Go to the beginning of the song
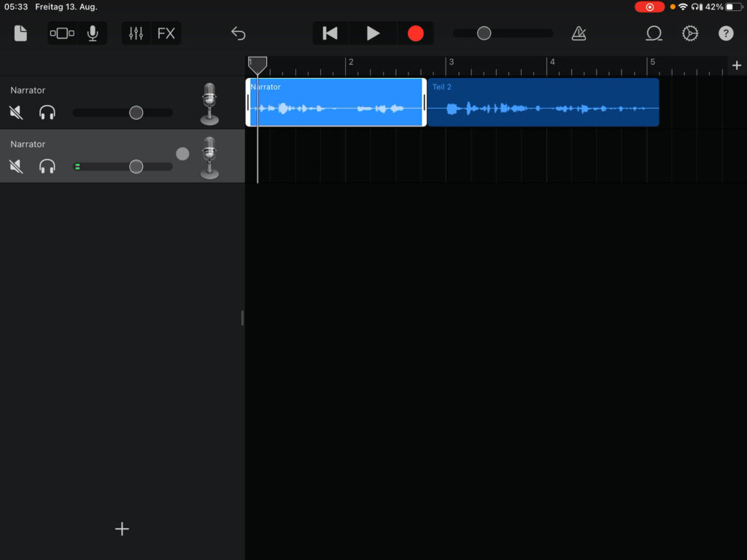This screenshot has width=747, height=560. (330, 34)
